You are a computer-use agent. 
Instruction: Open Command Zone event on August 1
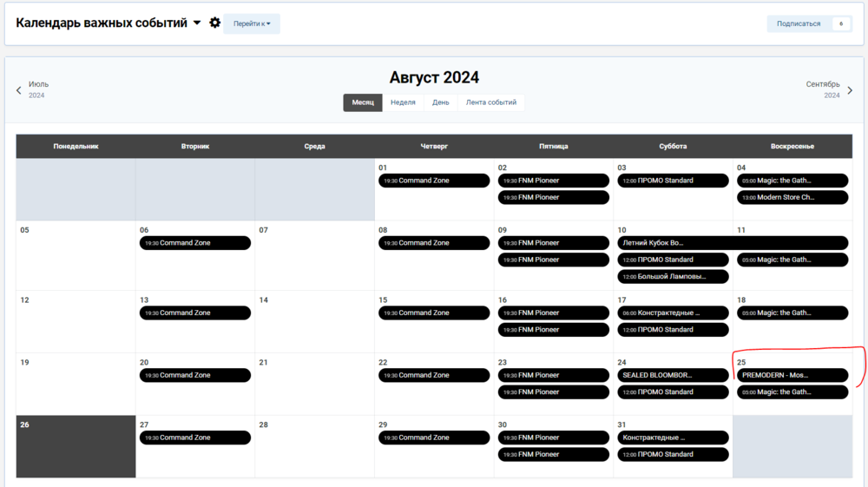click(x=434, y=181)
